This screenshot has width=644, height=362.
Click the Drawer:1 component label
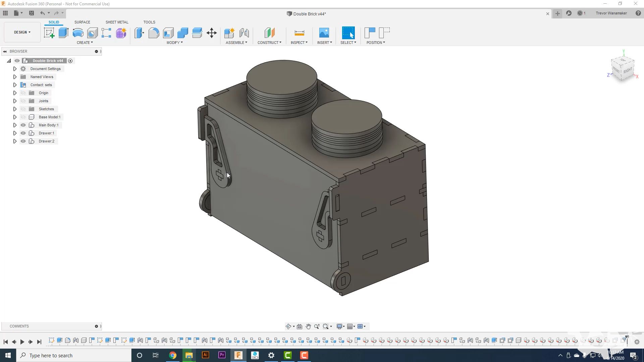click(46, 133)
